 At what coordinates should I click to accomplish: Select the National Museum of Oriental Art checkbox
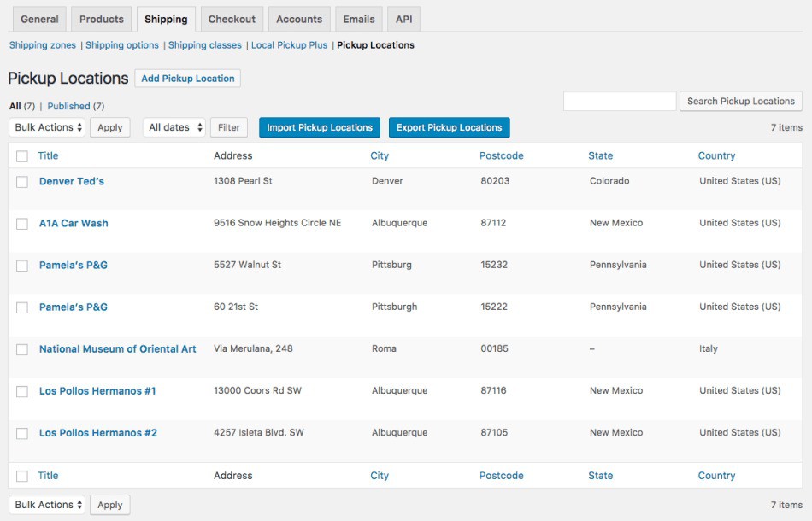point(22,349)
